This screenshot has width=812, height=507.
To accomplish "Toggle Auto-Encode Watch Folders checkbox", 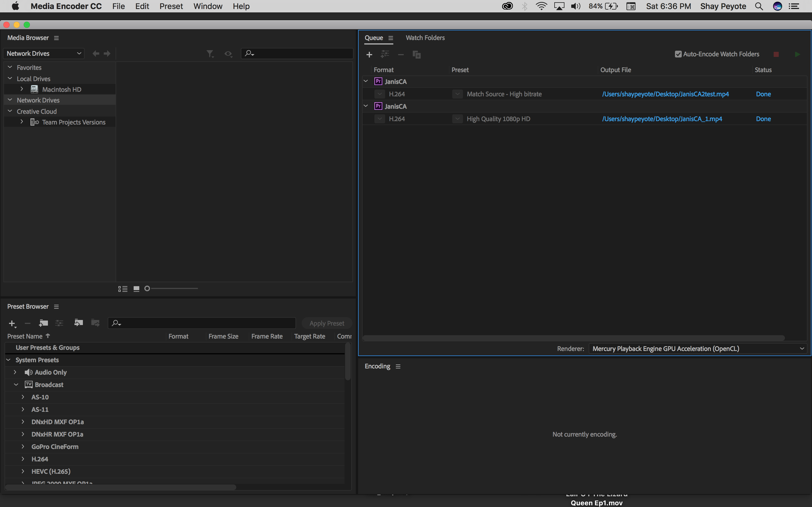I will [678, 54].
